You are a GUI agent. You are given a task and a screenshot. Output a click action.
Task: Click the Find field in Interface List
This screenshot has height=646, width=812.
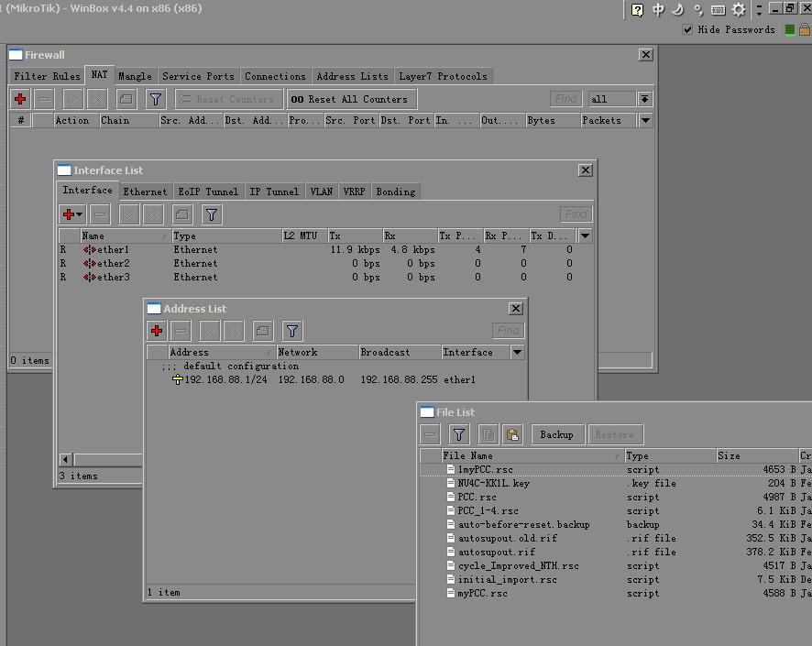576,214
